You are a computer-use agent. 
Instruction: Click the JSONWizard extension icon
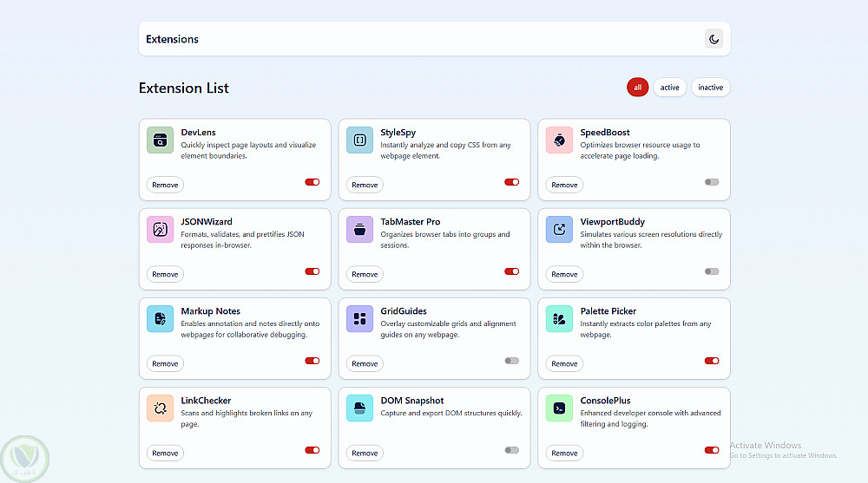[161, 230]
